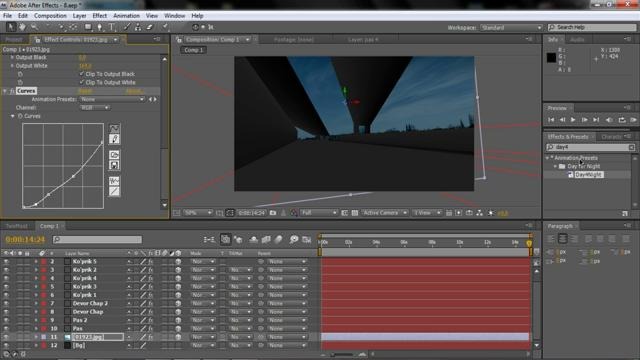Open the Channel RGB dropdown
The width and height of the screenshot is (640, 360).
(x=94, y=107)
